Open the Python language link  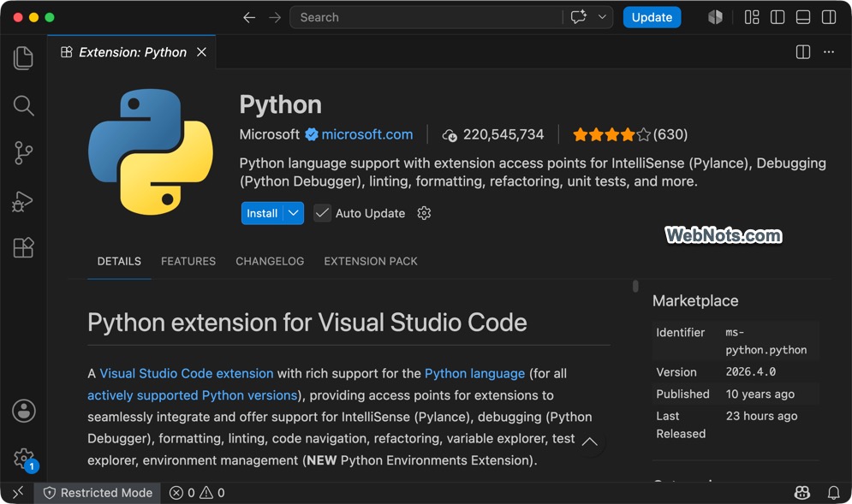point(474,374)
